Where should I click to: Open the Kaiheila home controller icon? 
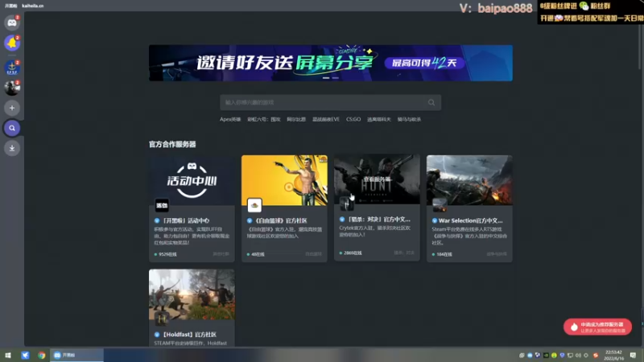[x=12, y=23]
